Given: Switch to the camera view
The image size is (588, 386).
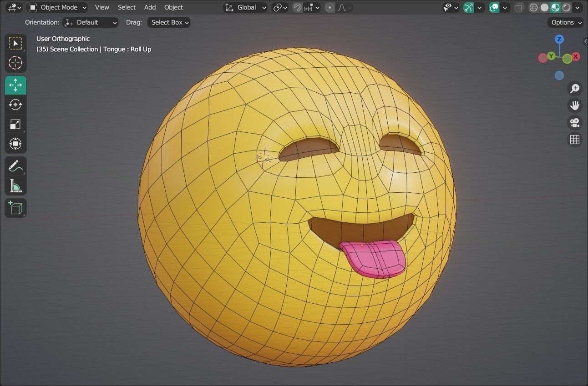Looking at the screenshot, I should [574, 123].
